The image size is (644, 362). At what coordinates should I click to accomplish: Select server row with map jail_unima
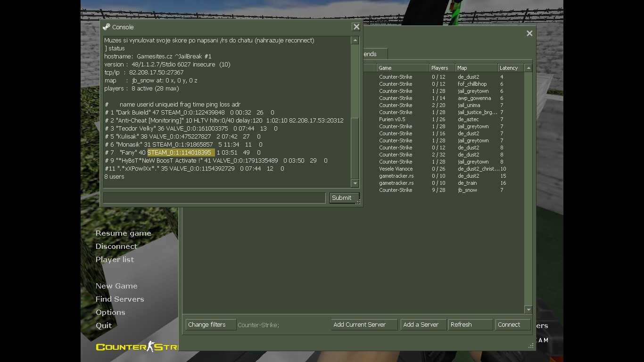tap(443, 105)
